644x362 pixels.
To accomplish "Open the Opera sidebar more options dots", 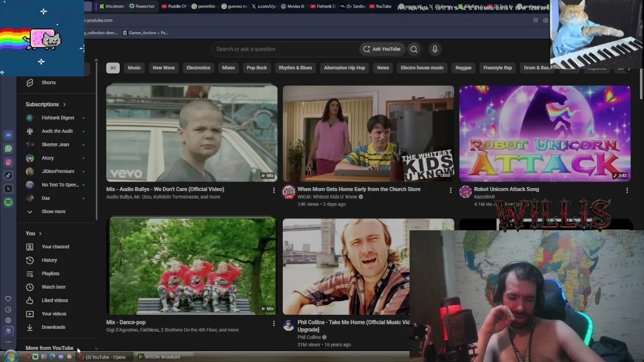I will pos(8,342).
